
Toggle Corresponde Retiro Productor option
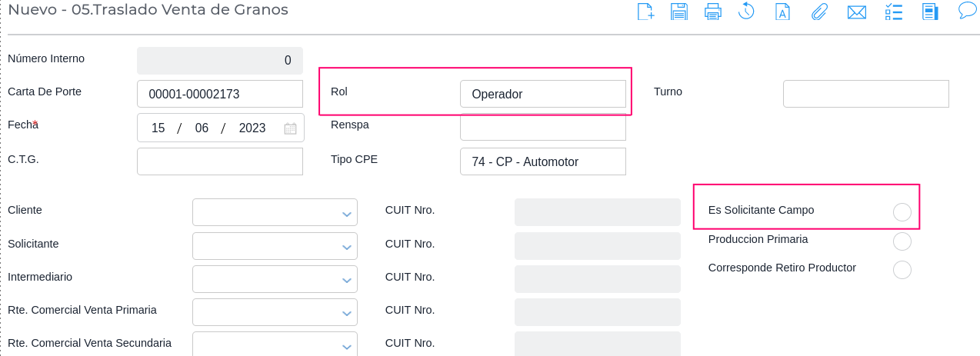902,270
